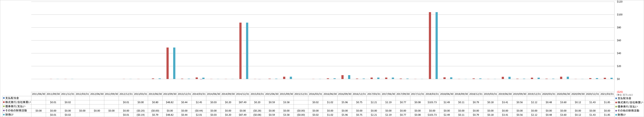The width and height of the screenshot is (644, 117).
Task: Click $103.73 in the 株式発行/自社株買い row
Action: (432, 102)
